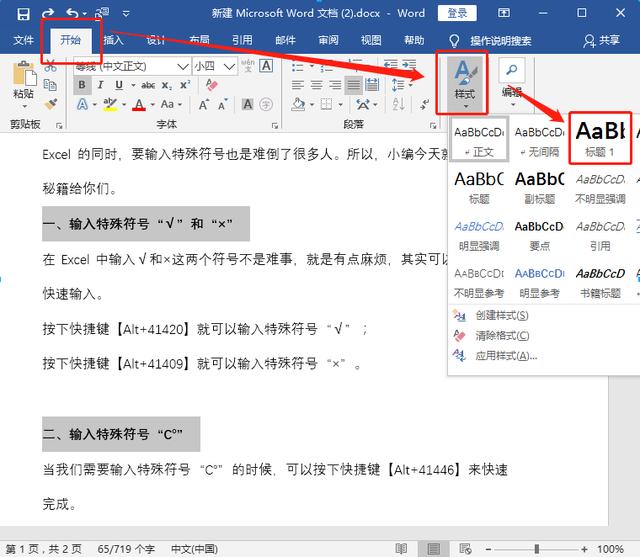This screenshot has height=557, width=640.
Task: Switch to the Review (审阅) tab
Action: pos(328,40)
